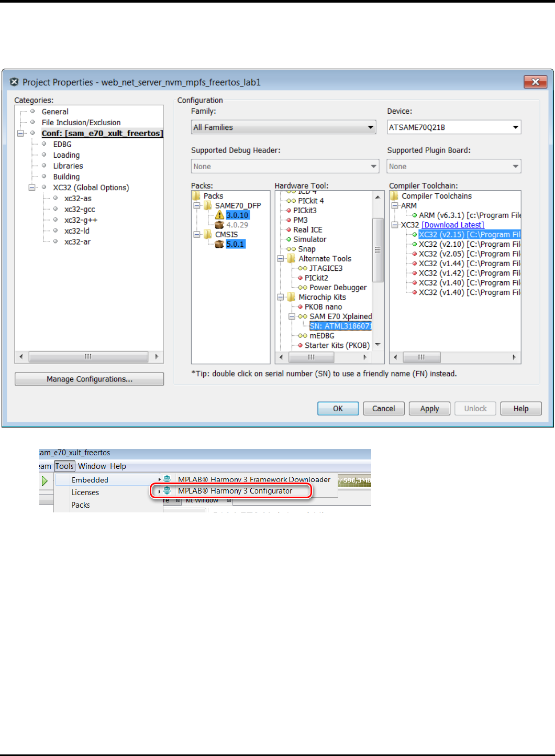Select xc32-ar options
This screenshot has height=756, width=555.
click(x=77, y=242)
